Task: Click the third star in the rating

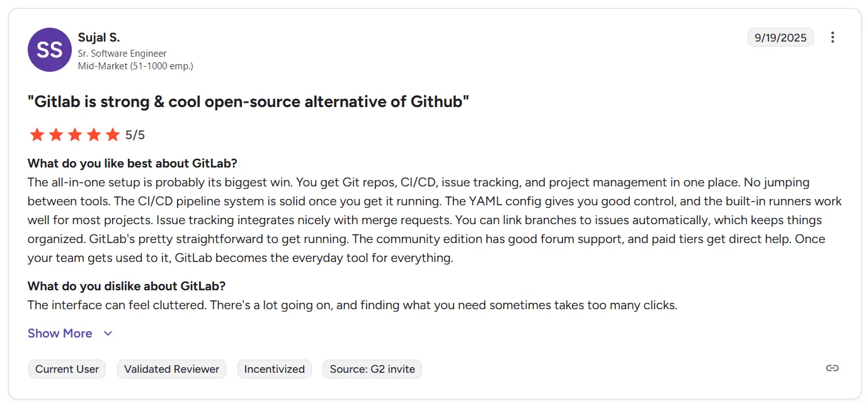Action: pyautogui.click(x=75, y=134)
